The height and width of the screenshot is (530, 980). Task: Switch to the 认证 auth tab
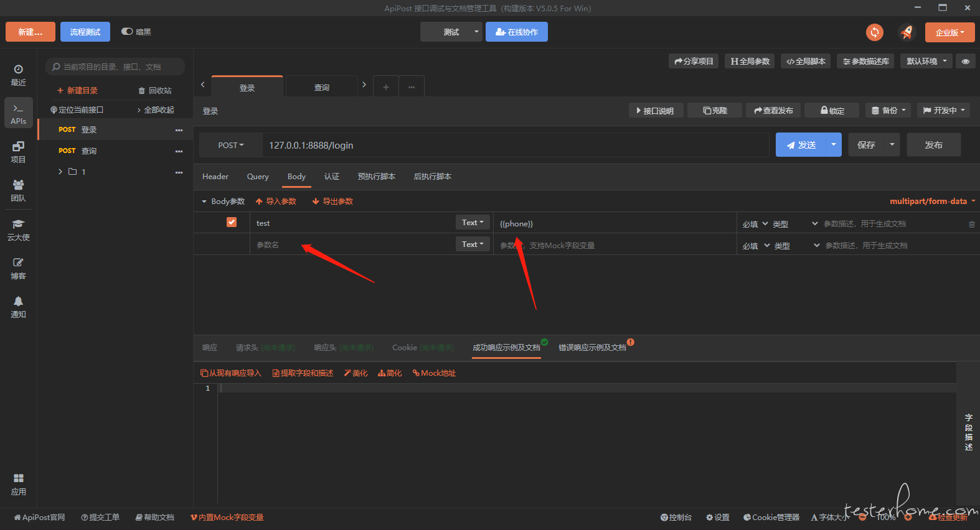click(332, 177)
